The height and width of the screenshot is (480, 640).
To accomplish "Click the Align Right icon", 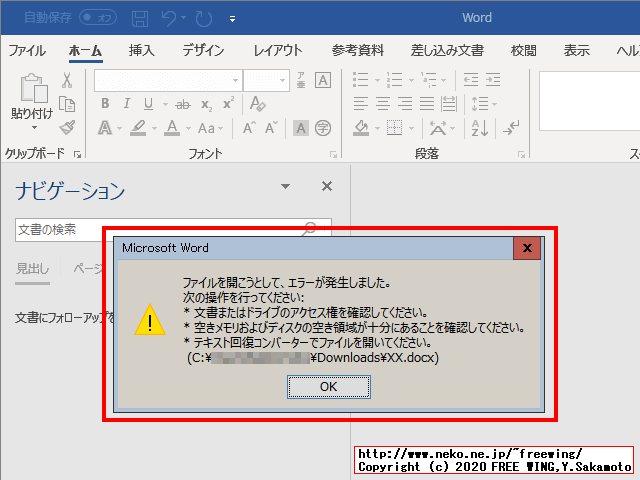I will click(405, 104).
